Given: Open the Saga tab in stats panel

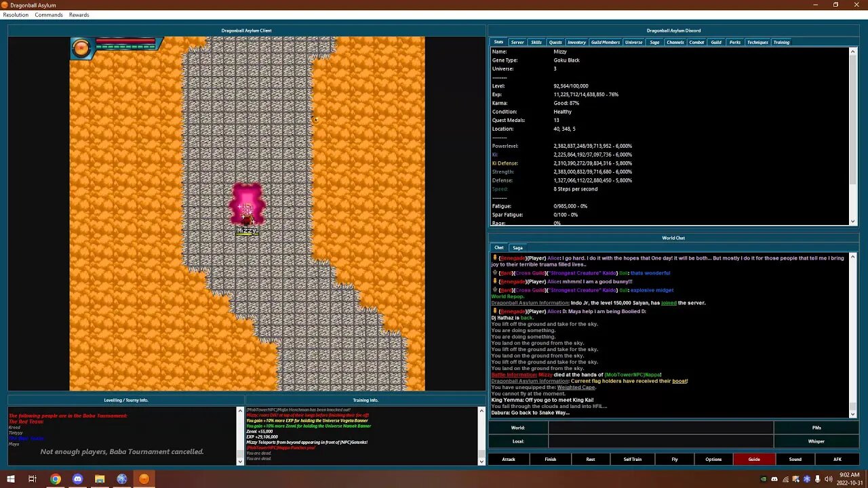Looking at the screenshot, I should tap(654, 42).
